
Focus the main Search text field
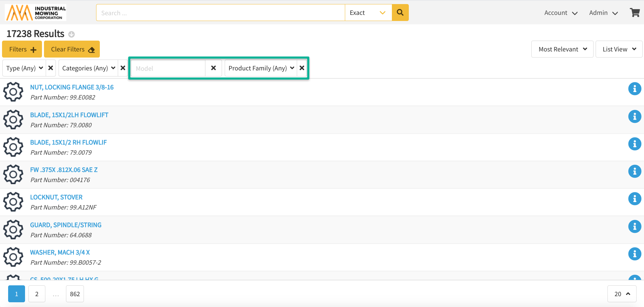(x=220, y=13)
